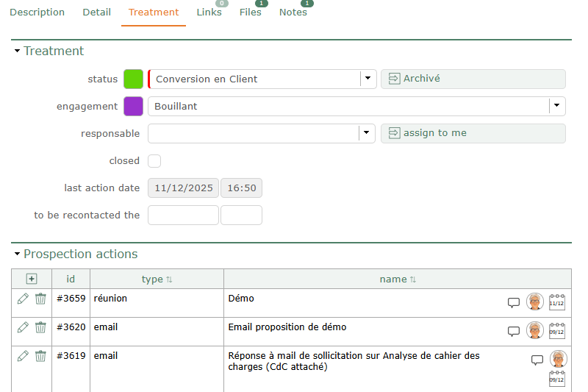Click the calendar icon on Email proposition de démo row
This screenshot has height=392, width=588.
(557, 331)
